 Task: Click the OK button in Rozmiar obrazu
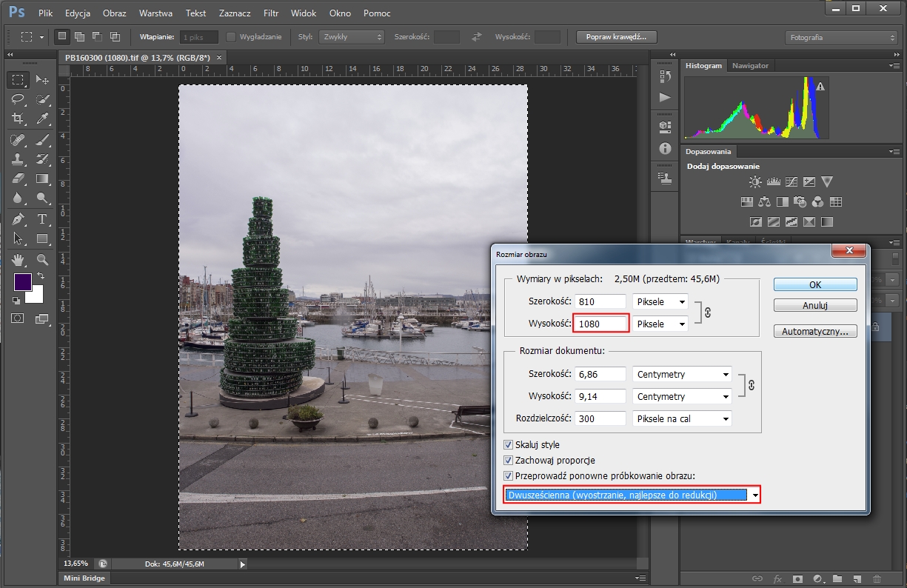814,284
